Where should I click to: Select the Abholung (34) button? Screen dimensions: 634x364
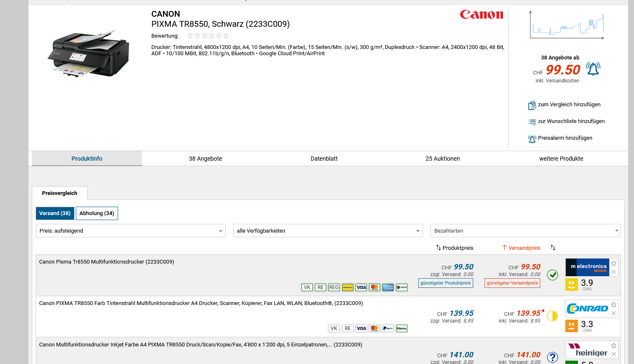point(97,213)
